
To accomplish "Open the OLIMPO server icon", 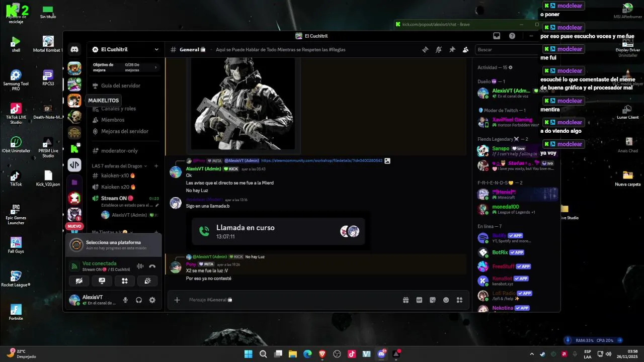I will tap(74, 133).
